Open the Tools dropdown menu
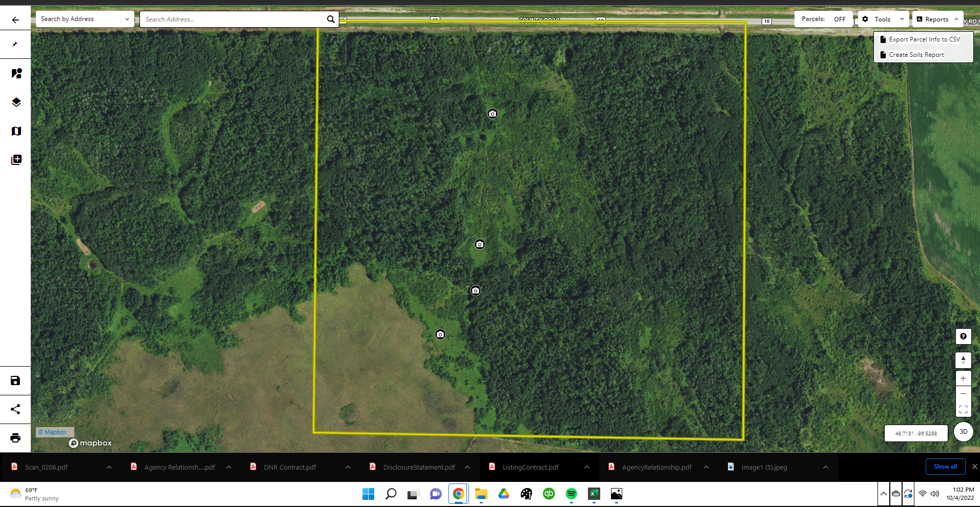The height and width of the screenshot is (507, 980). (883, 19)
